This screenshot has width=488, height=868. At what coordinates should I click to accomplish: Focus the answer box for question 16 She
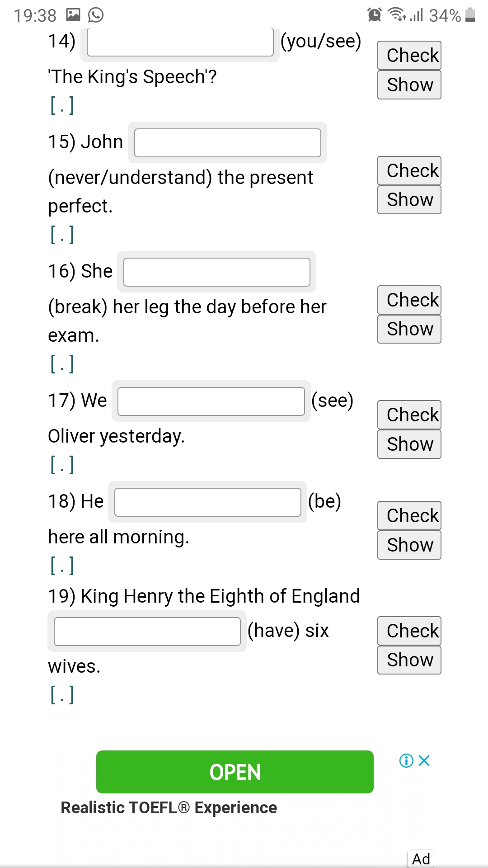tap(217, 272)
